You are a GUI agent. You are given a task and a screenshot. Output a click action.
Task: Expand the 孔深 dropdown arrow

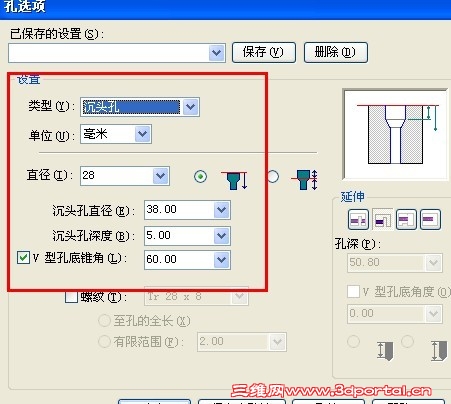434,263
